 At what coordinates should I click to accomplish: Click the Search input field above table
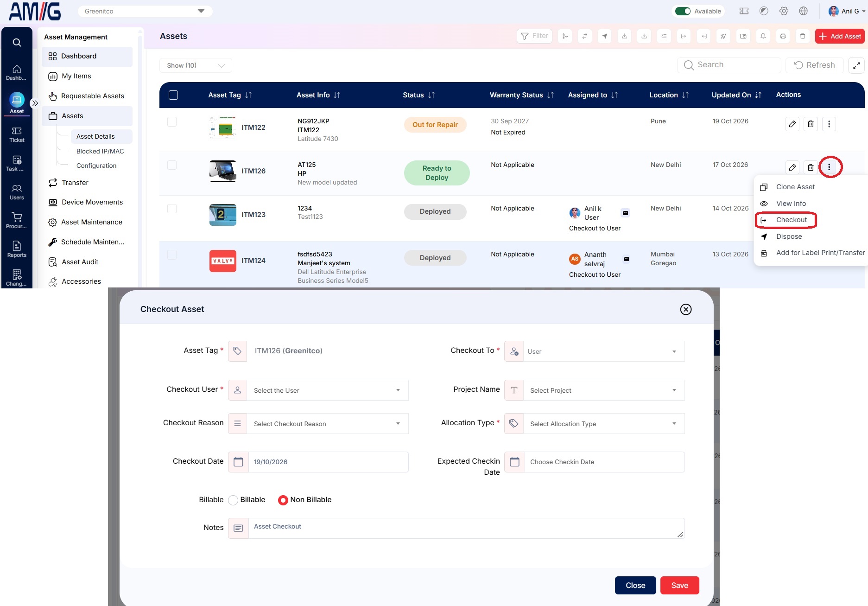coord(729,65)
